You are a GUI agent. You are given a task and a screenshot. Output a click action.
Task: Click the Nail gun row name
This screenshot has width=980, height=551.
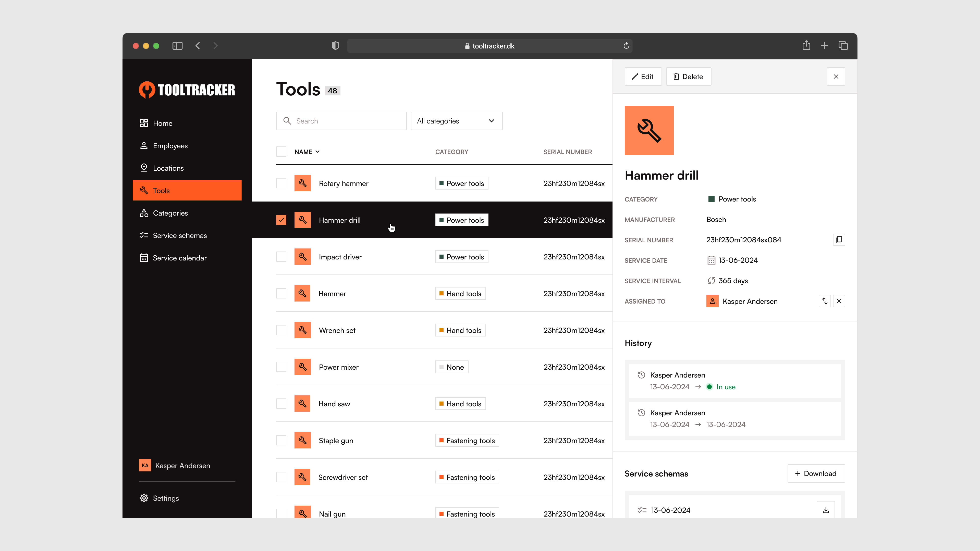tap(332, 514)
